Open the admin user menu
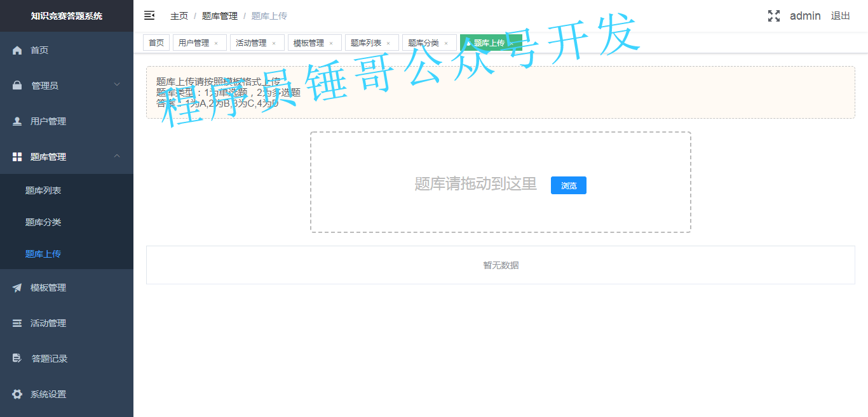Screen dimensions: 868x417 pyautogui.click(x=805, y=16)
